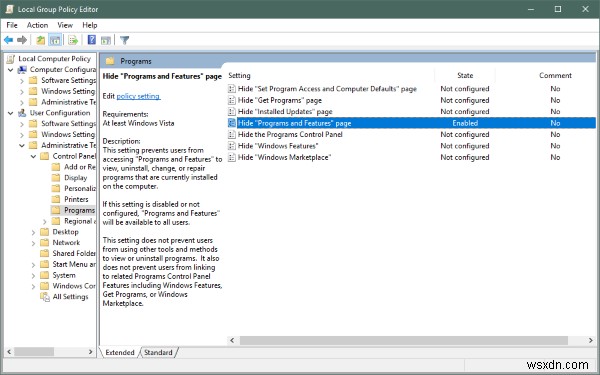Select Hide "Installed Updates" page setting text
This screenshot has height=375, width=600.
click(x=285, y=112)
